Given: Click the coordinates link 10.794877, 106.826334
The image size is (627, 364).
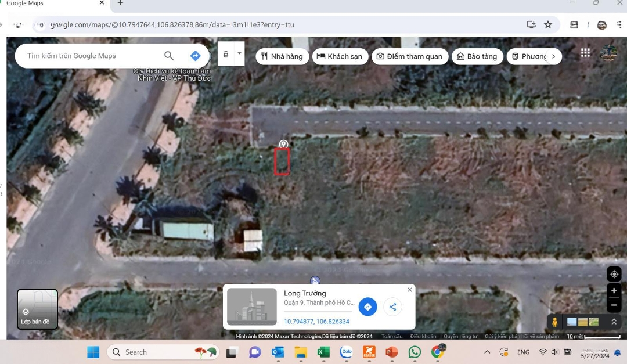Looking at the screenshot, I should pyautogui.click(x=316, y=322).
